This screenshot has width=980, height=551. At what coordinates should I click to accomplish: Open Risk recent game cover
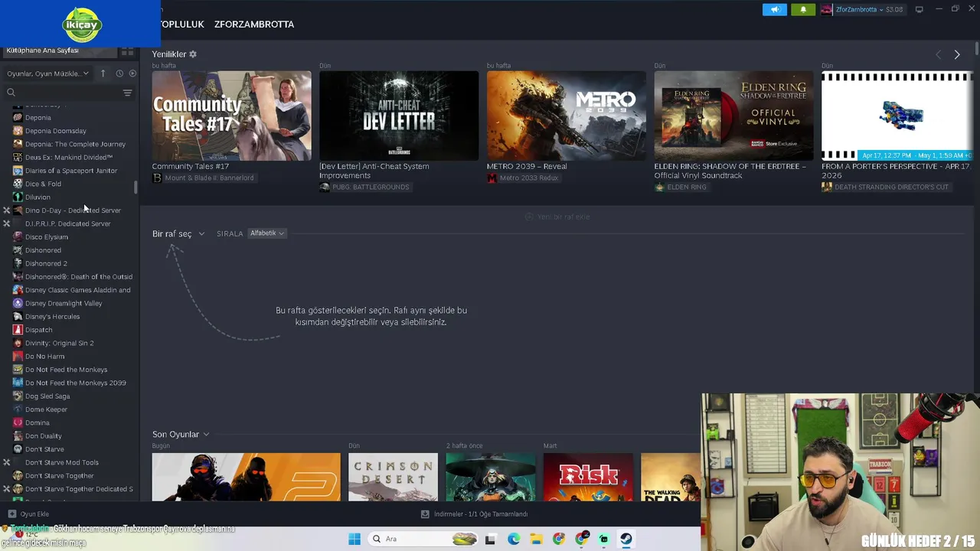588,477
